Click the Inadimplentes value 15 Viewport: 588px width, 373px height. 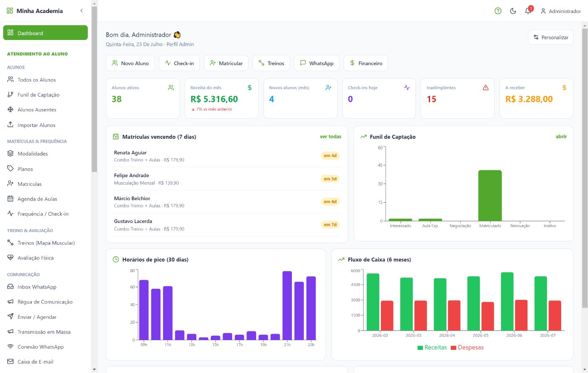tap(431, 99)
